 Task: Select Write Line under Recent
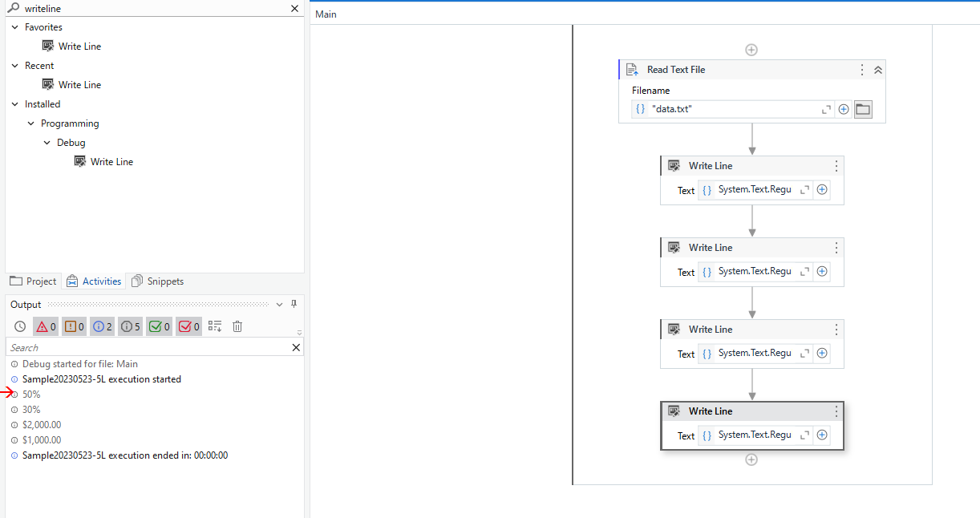[79, 84]
